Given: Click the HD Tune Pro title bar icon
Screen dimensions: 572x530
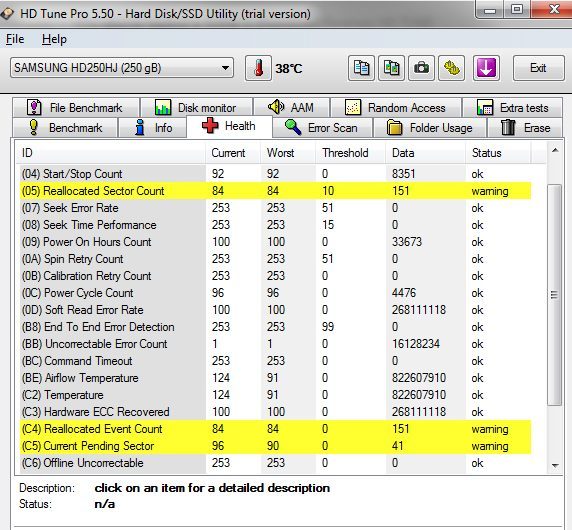Looking at the screenshot, I should 7,14.
